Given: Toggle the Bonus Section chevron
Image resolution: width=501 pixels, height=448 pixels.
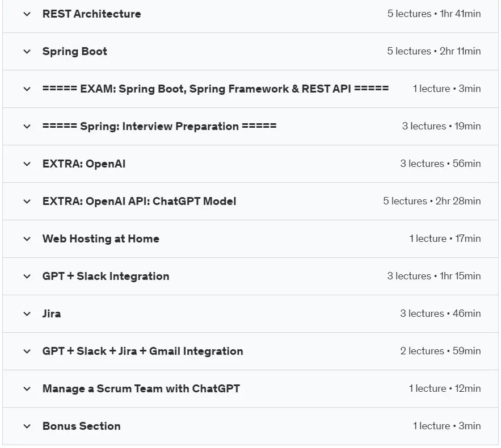Looking at the screenshot, I should pyautogui.click(x=27, y=426).
